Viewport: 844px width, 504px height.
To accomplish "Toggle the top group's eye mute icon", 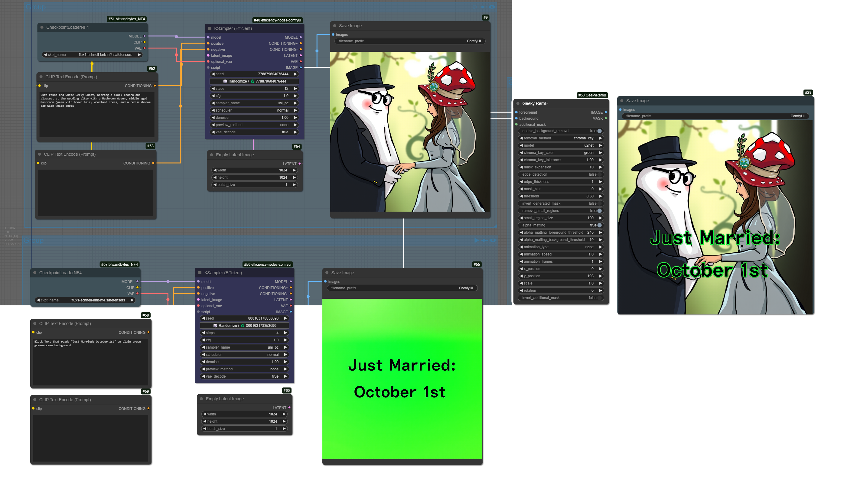I will click(492, 7).
